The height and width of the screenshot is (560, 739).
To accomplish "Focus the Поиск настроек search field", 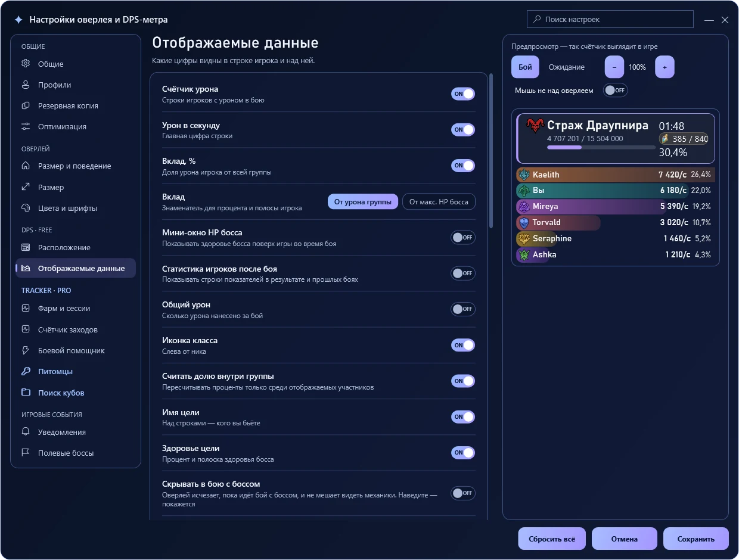I will pos(610,19).
